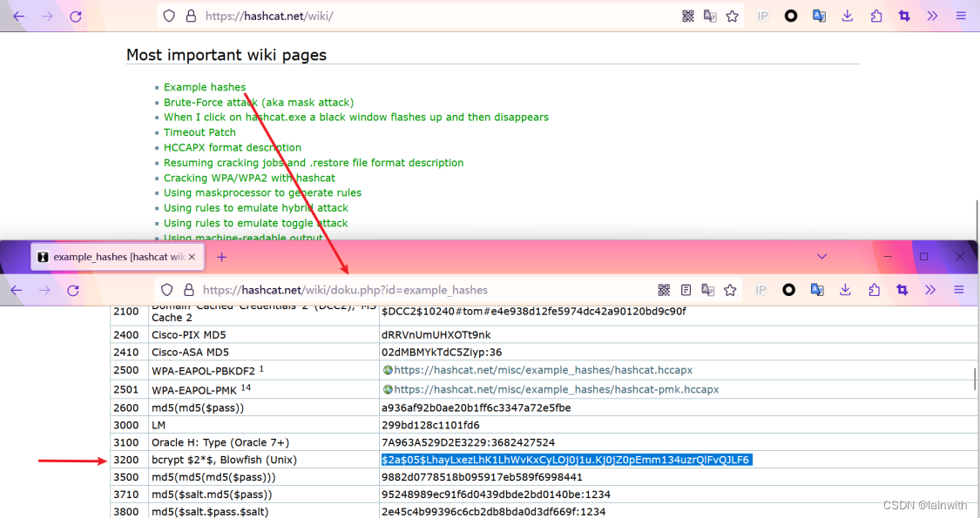Click LM hash '299bd128c1101fd6'
The height and width of the screenshot is (518, 980).
[430, 425]
